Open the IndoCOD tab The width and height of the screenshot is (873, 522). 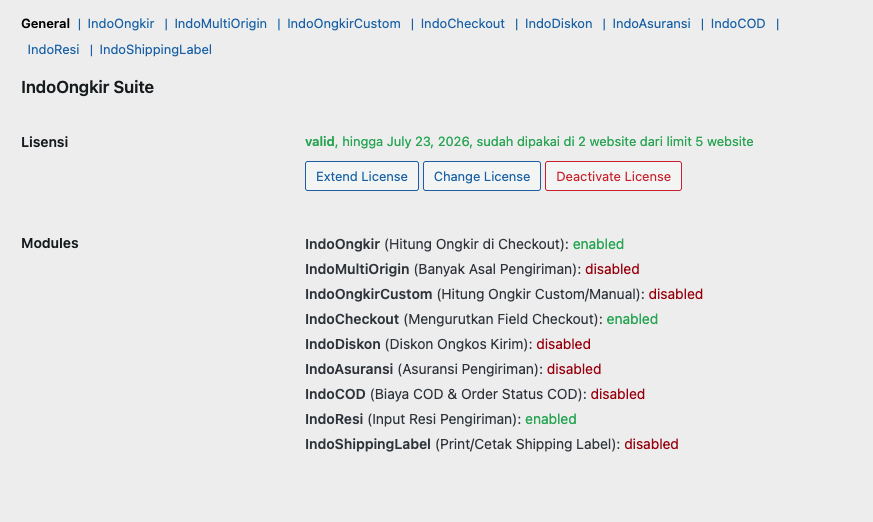point(738,23)
